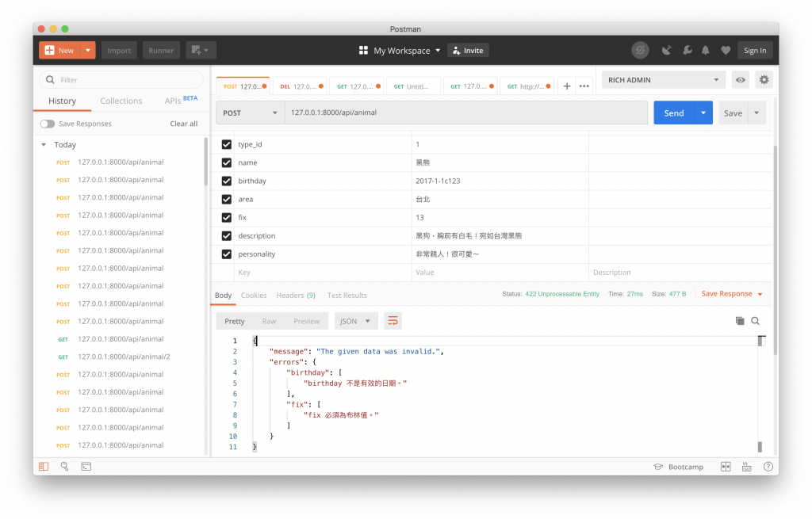
Task: Click the request URL input field
Action: (x=466, y=113)
